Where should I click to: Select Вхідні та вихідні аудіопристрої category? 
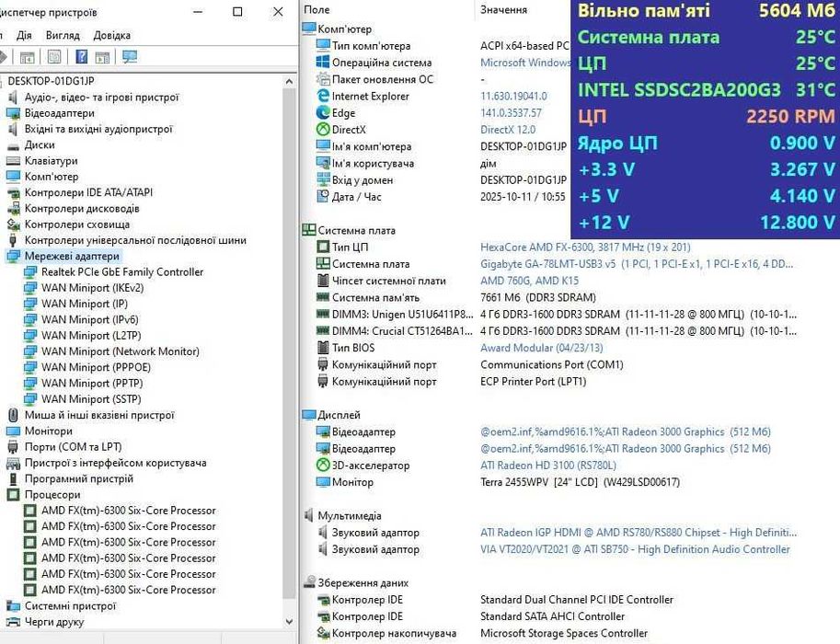(x=98, y=129)
